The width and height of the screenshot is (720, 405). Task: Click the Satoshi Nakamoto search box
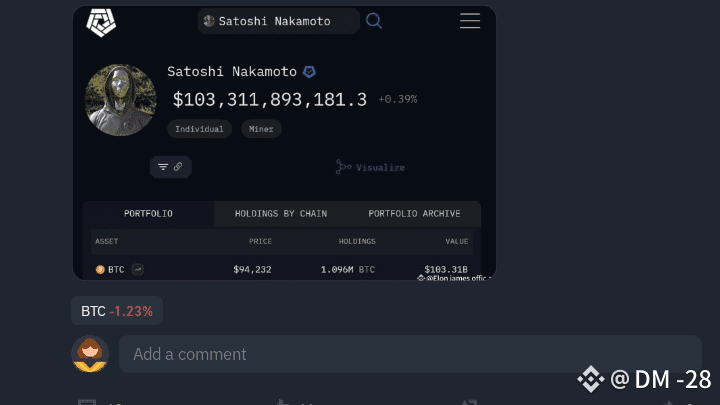[x=278, y=20]
